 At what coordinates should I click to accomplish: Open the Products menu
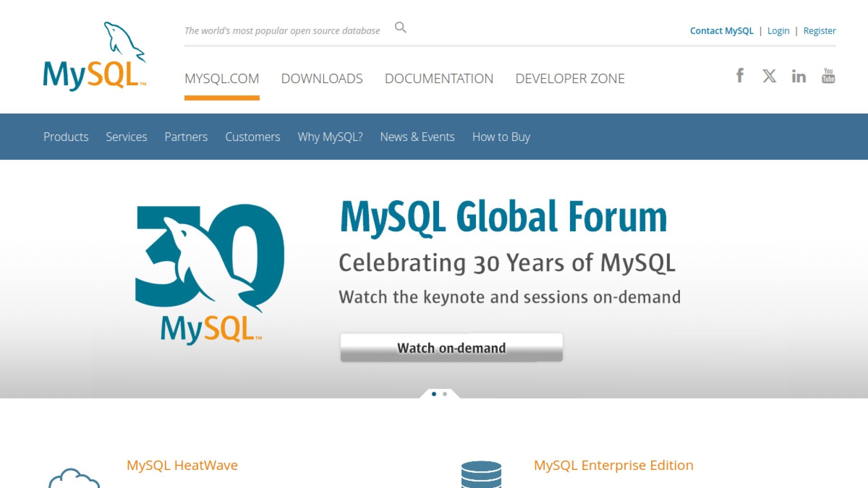66,137
